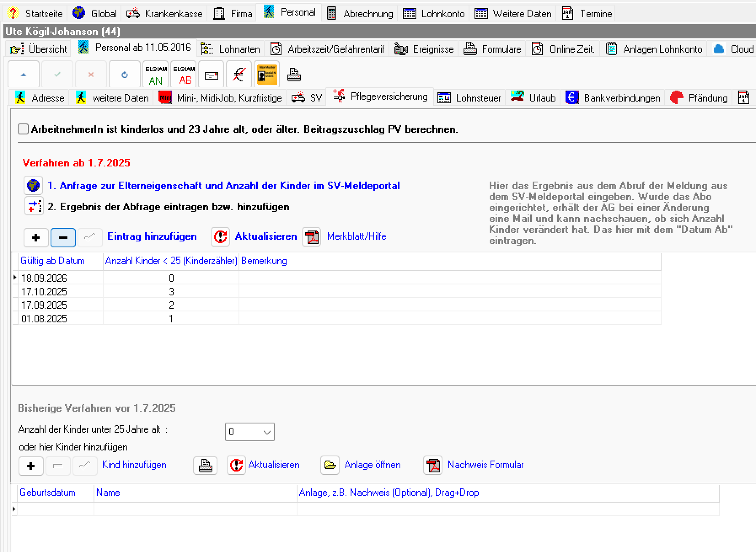Open the Bankverbindungen tab
756x552 pixels.
(x=613, y=98)
